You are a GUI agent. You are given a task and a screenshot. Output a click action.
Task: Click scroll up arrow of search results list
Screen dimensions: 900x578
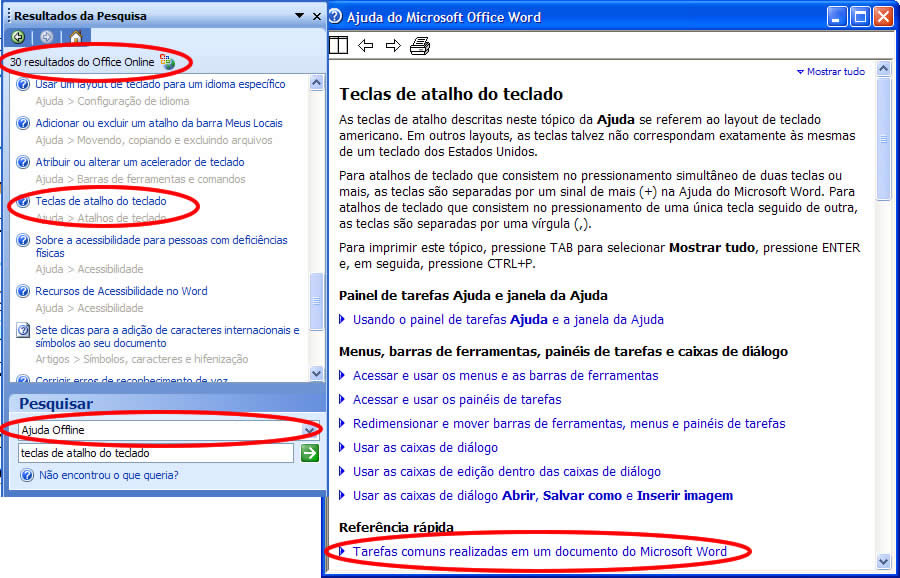[x=316, y=83]
